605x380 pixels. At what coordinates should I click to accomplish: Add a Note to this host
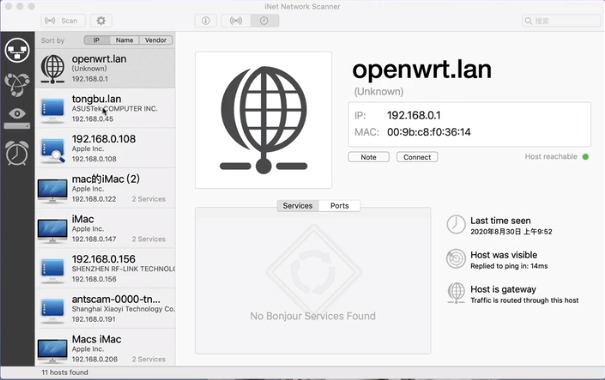[368, 157]
